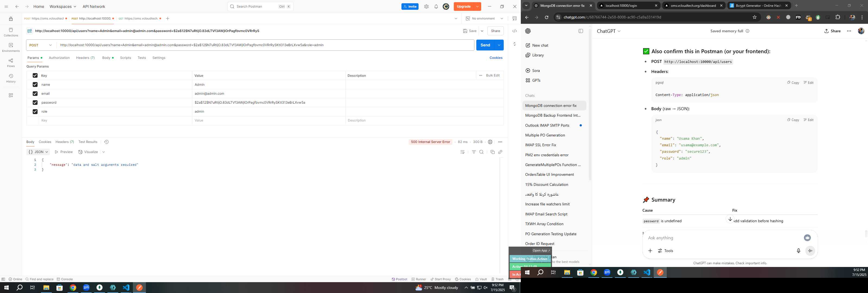Open Cookies link under Send
Viewport: 868px width, 293px height.
click(496, 58)
